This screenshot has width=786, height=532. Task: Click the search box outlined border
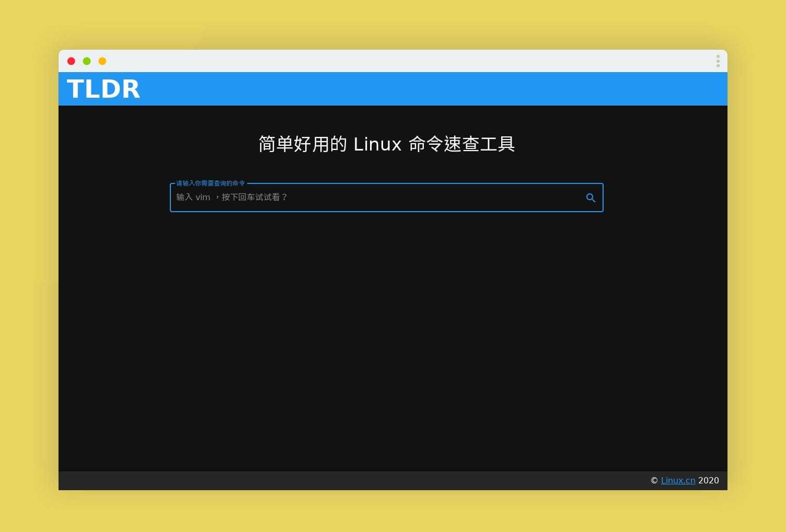click(x=387, y=211)
